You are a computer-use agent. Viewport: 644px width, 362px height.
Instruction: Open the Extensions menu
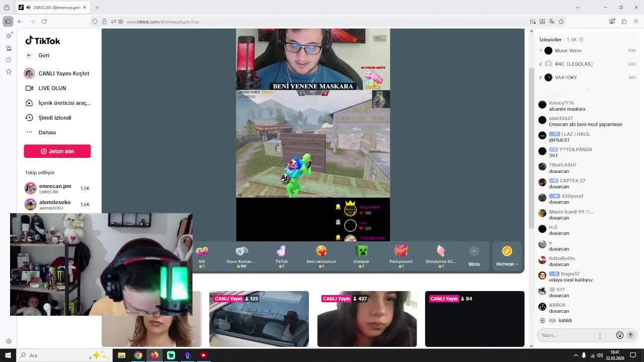(x=624, y=22)
